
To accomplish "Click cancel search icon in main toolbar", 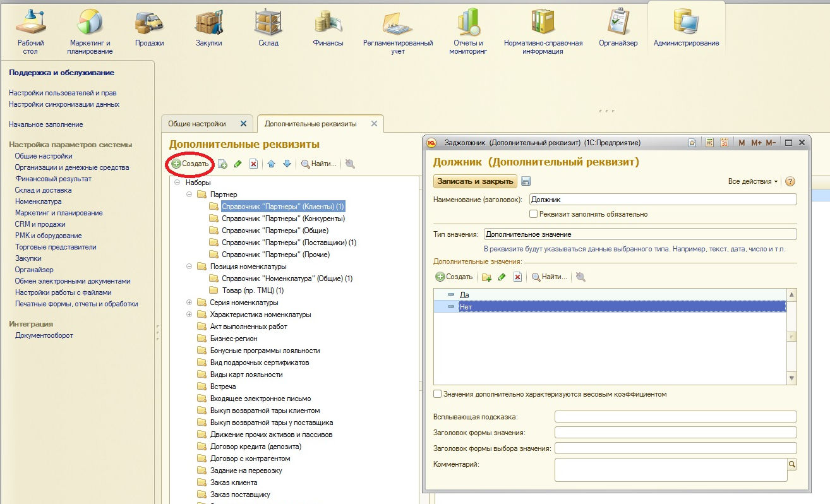I will [x=350, y=164].
